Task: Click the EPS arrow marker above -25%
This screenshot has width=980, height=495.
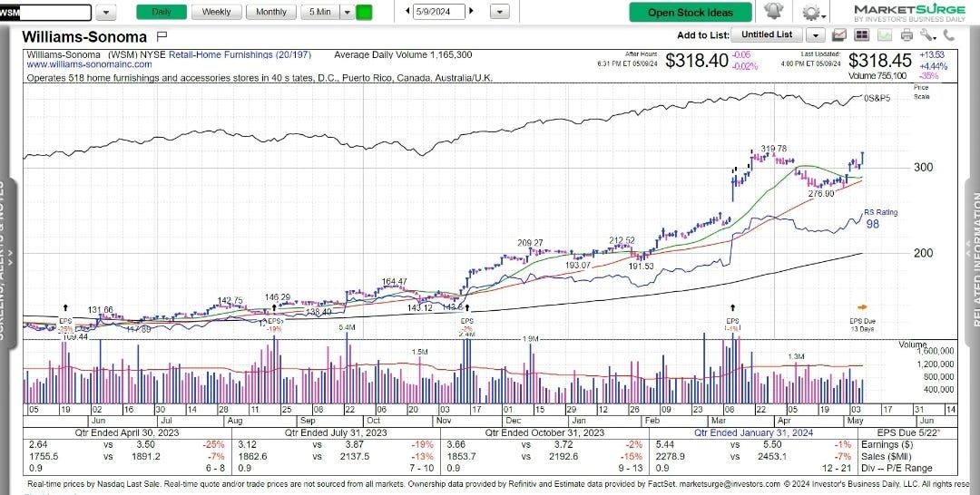Action: [x=65, y=307]
